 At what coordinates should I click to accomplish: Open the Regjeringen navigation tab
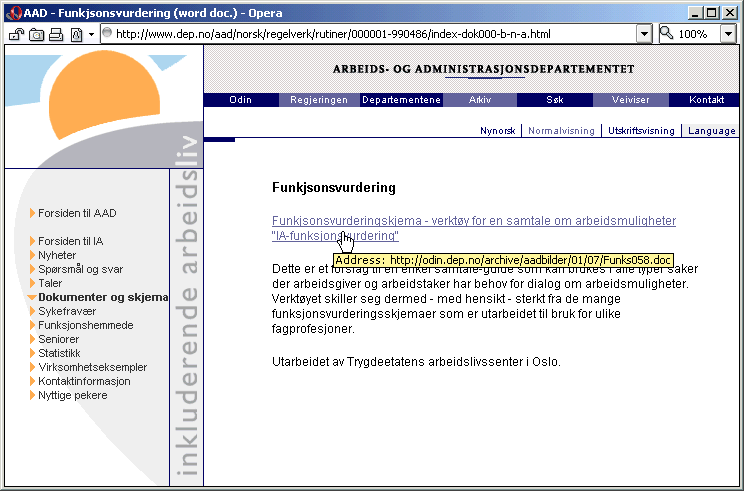319,100
